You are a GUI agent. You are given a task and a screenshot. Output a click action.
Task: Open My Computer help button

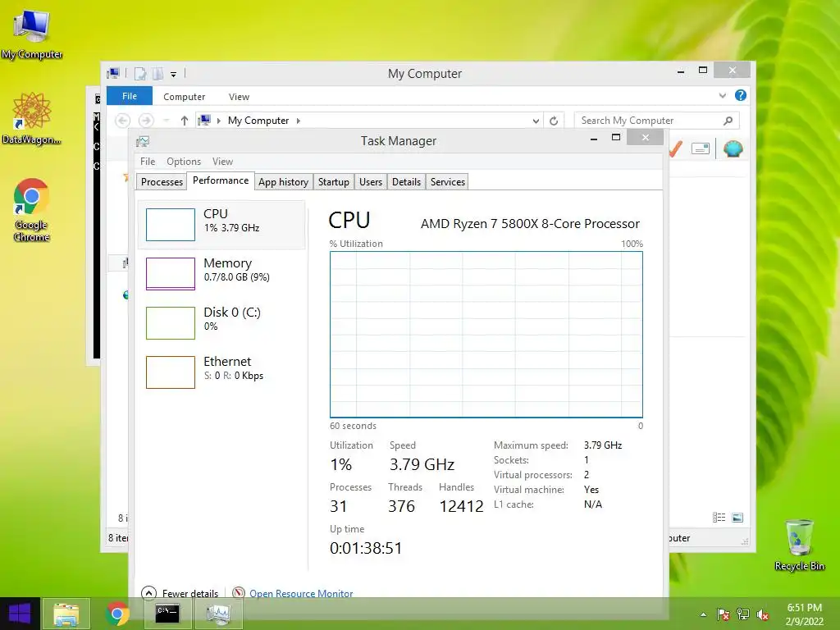[x=741, y=95]
